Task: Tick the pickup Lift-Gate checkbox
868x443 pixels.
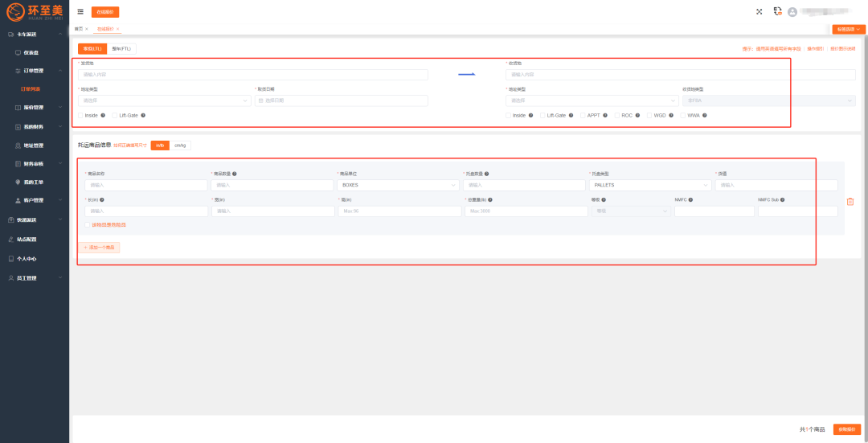Action: [115, 115]
